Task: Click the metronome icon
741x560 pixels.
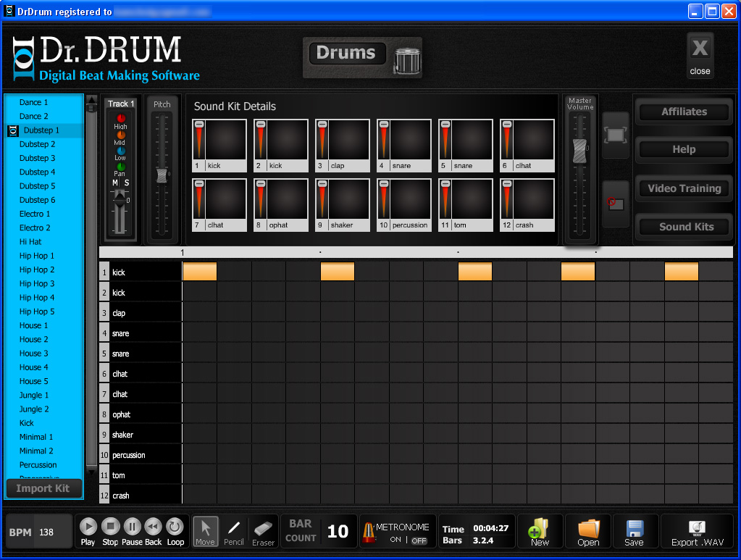Action: 368,532
